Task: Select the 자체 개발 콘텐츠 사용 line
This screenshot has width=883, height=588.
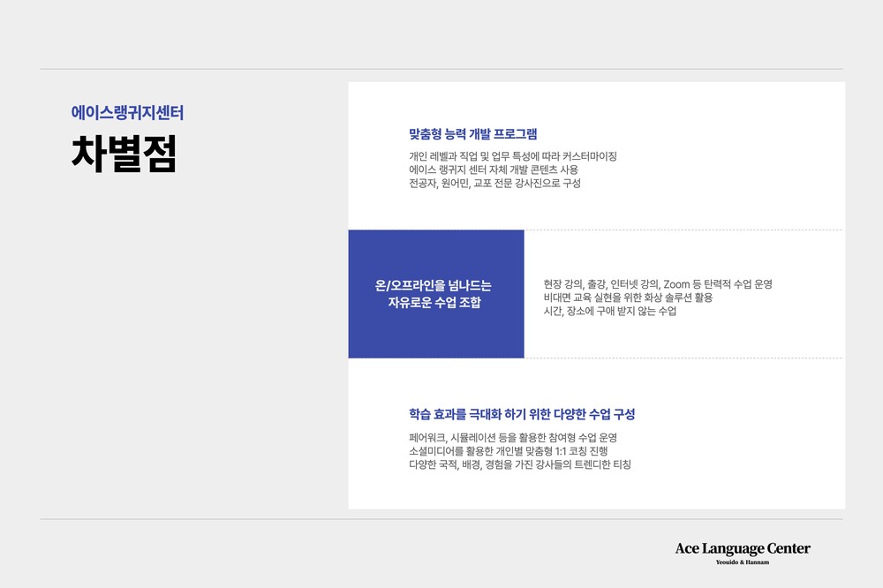Action: 494,170
